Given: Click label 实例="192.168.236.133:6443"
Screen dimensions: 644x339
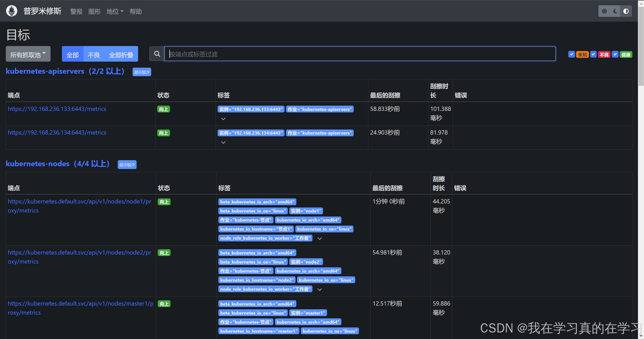Looking at the screenshot, I should (251, 109).
